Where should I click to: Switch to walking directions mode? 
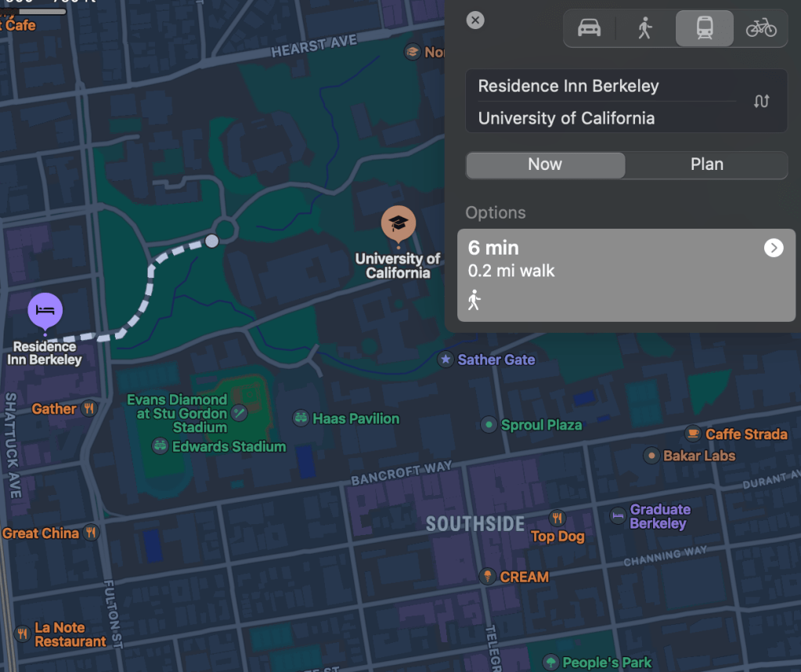click(x=645, y=29)
